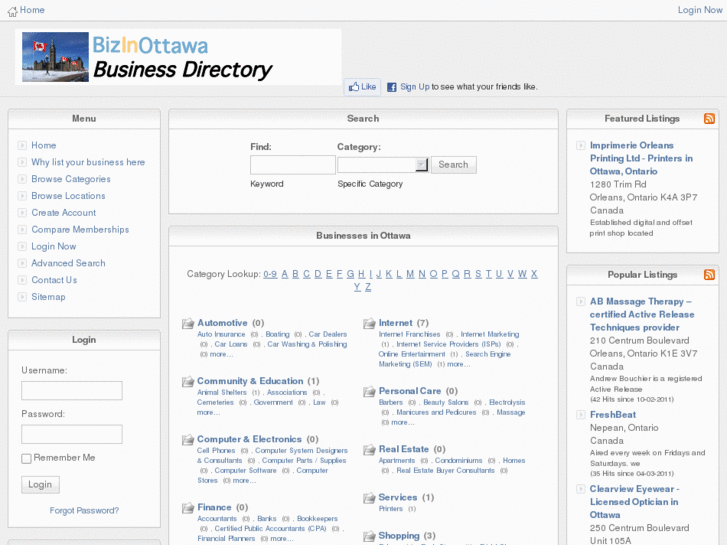Image resolution: width=727 pixels, height=545 pixels.
Task: Click Login Now link at top right
Action: 700,10
